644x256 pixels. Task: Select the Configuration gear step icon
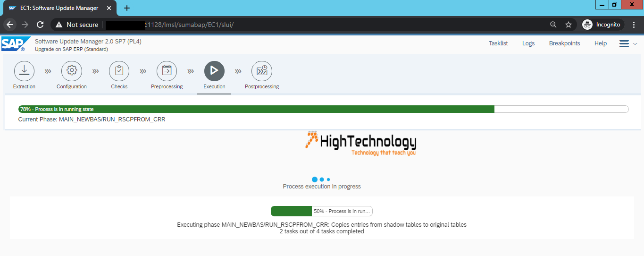(72, 71)
